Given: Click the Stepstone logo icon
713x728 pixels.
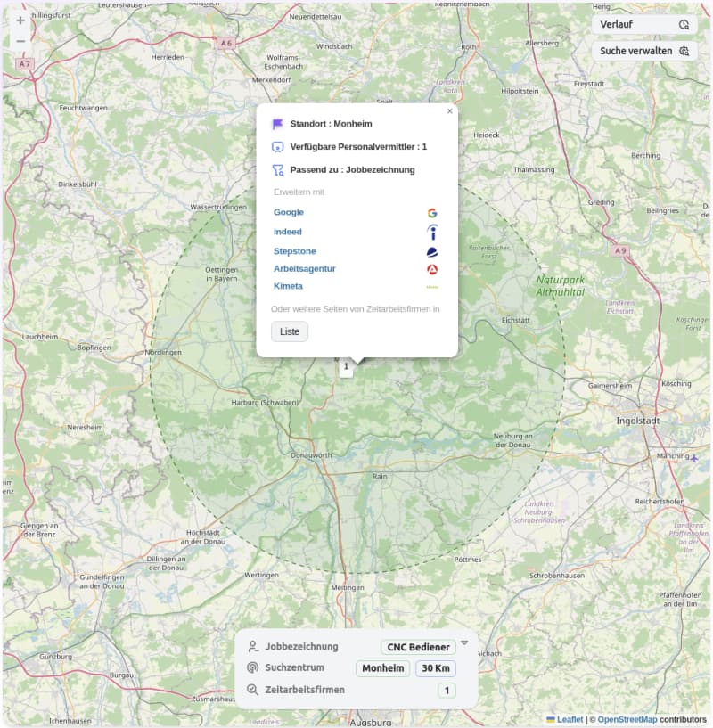Looking at the screenshot, I should (x=431, y=251).
